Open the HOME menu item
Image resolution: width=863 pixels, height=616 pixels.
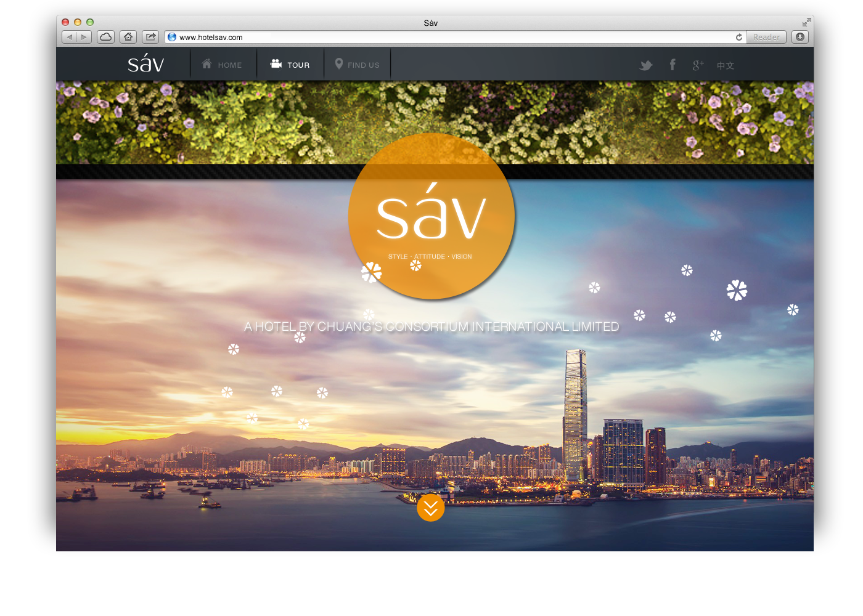pyautogui.click(x=223, y=65)
